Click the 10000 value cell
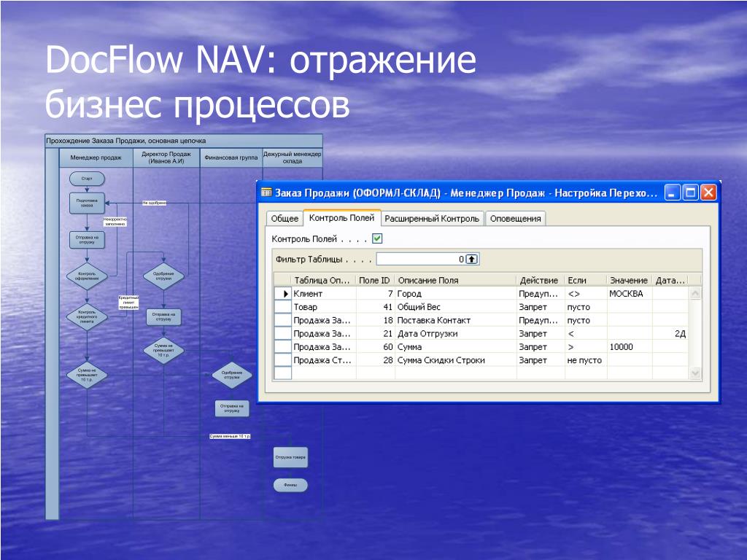This screenshot has height=560, width=747. (x=630, y=347)
